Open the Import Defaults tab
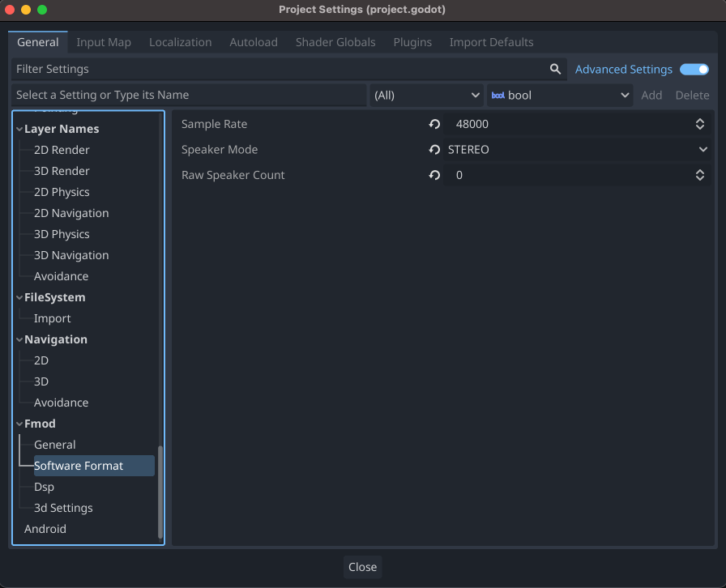Image resolution: width=726 pixels, height=588 pixels. pos(491,42)
